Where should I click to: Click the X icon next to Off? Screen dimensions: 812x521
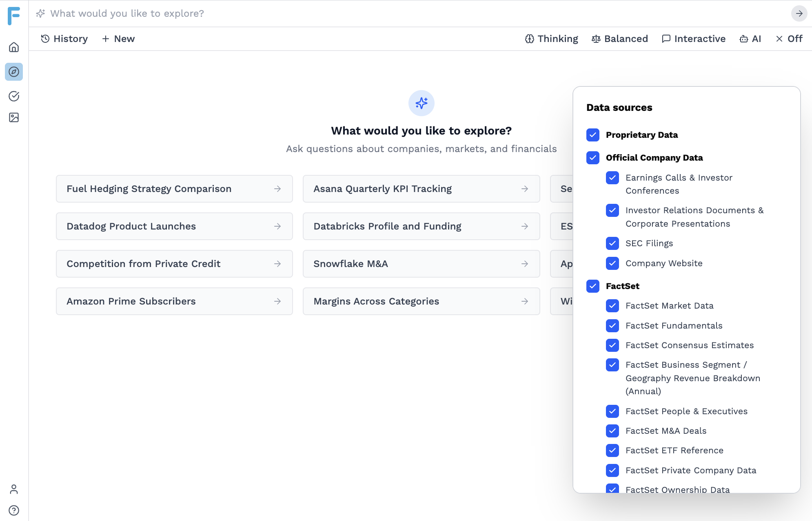pos(779,39)
